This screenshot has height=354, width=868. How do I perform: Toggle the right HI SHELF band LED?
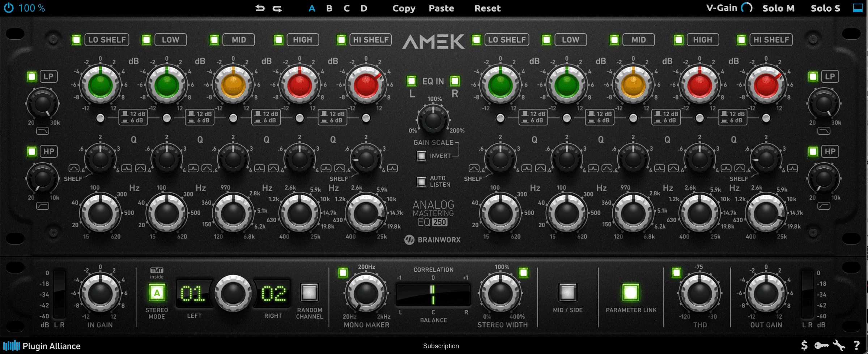pyautogui.click(x=741, y=39)
